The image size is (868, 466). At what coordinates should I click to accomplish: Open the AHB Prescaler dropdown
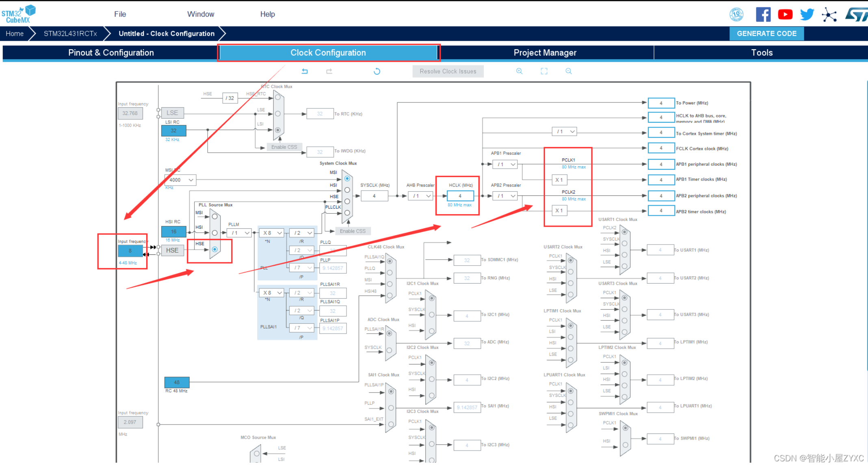(x=421, y=196)
